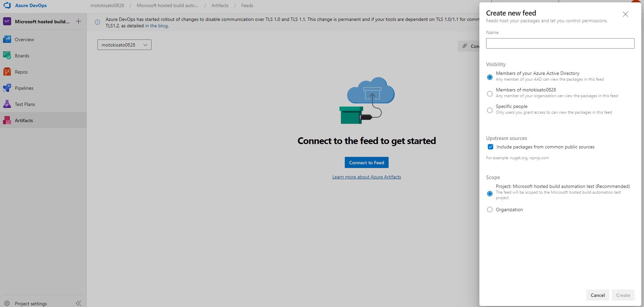Click the Create button
Screen dimensions: 644x307
pyautogui.click(x=623, y=295)
